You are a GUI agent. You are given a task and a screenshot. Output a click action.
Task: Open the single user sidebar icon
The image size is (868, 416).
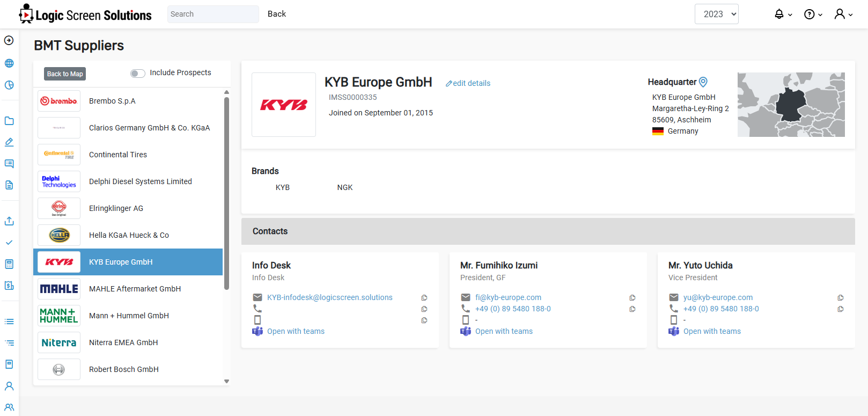point(9,386)
